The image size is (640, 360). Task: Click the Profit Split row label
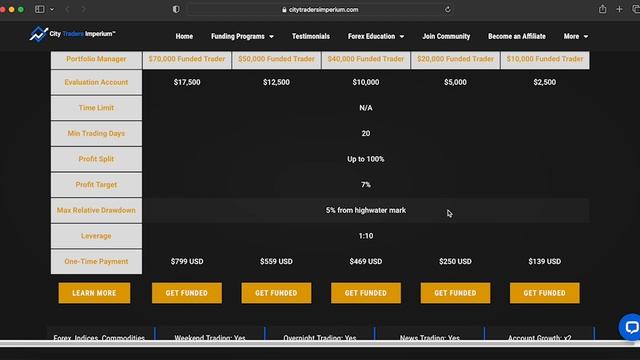pyautogui.click(x=96, y=159)
